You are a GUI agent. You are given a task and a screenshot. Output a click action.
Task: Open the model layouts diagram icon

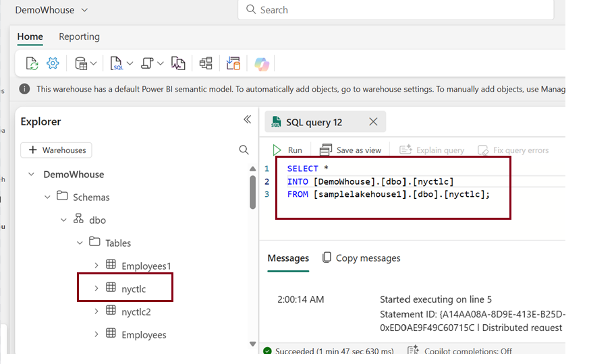point(206,63)
